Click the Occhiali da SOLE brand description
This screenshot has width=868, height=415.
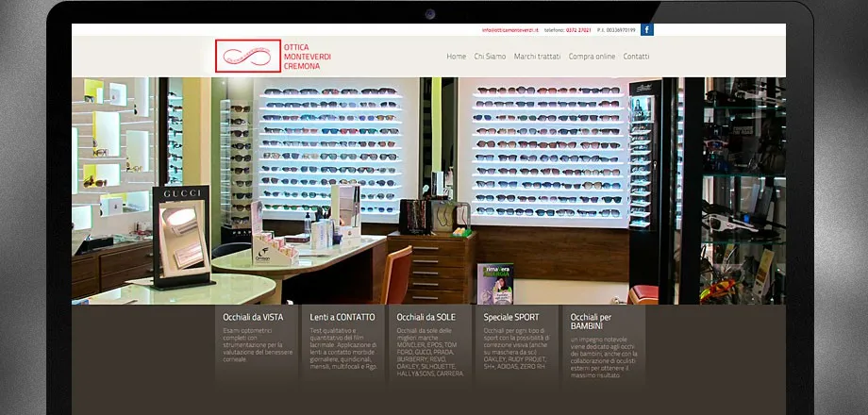pos(430,352)
